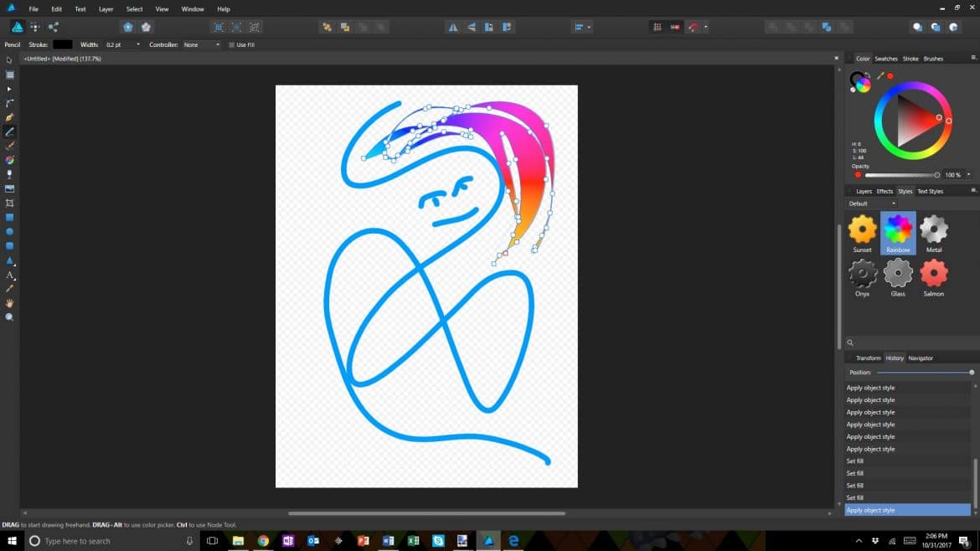Viewport: 980px width, 551px height.
Task: Click the color picker eyedropper in Color panel
Action: point(880,76)
